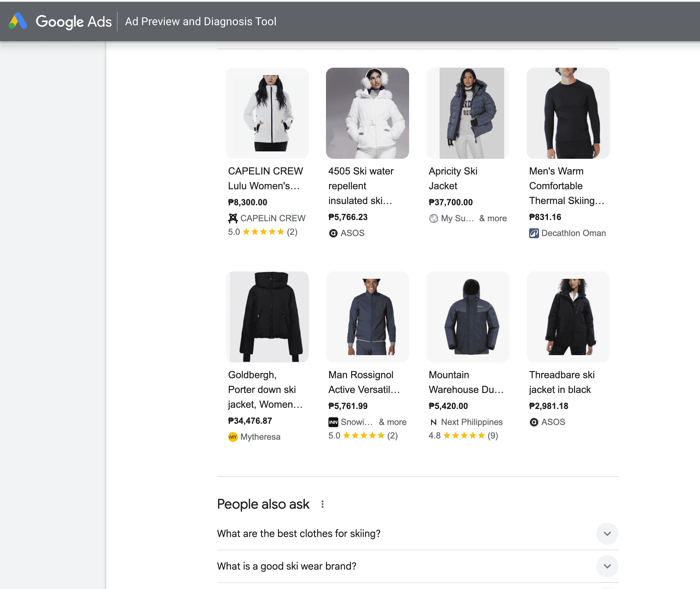This screenshot has height=589, width=700.
Task: Click "& more" beside the Snowinn seller
Action: click(392, 422)
